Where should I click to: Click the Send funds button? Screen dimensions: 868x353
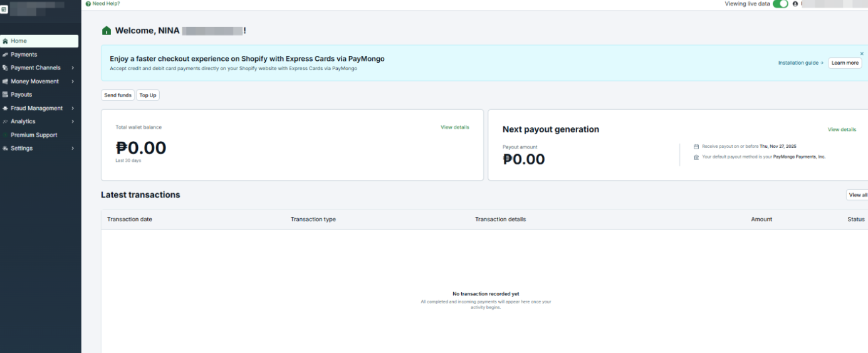click(118, 95)
